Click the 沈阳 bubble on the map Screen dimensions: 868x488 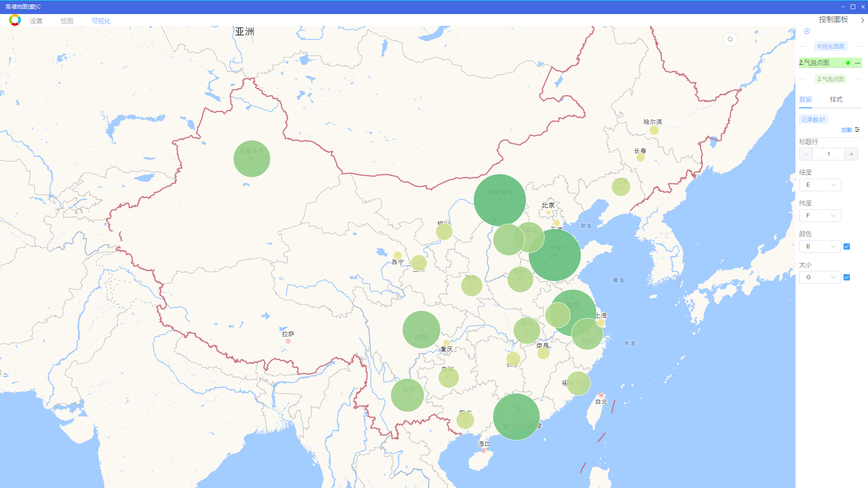(621, 187)
